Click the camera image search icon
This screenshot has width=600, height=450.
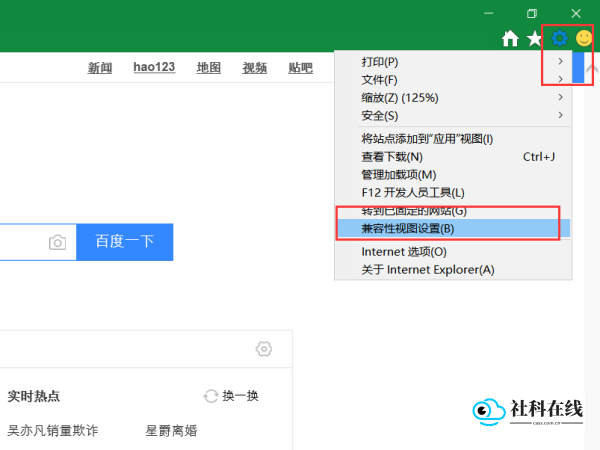click(57, 242)
